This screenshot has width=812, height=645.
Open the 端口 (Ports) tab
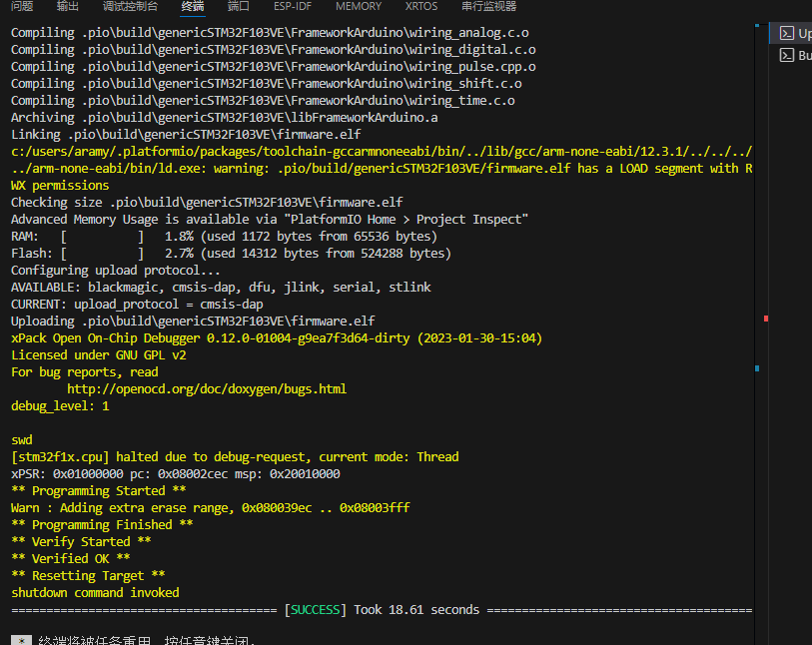click(239, 6)
